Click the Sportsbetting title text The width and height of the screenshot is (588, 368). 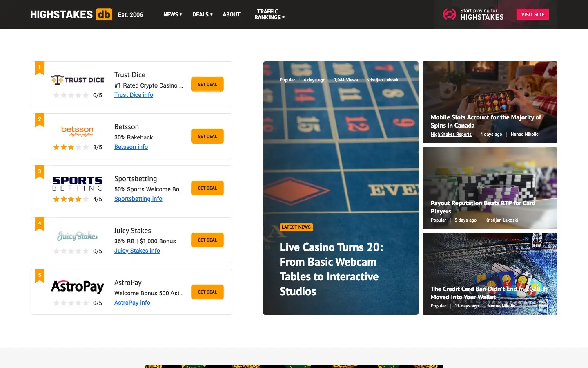click(x=136, y=179)
